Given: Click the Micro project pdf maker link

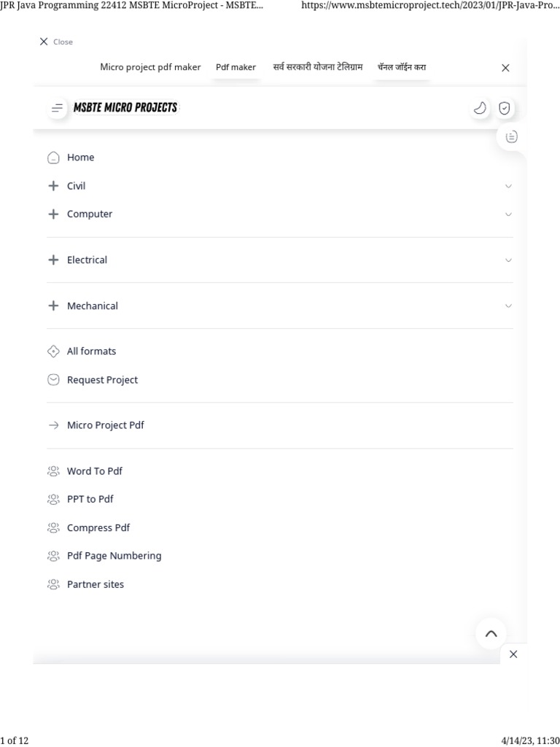Looking at the screenshot, I should (150, 67).
